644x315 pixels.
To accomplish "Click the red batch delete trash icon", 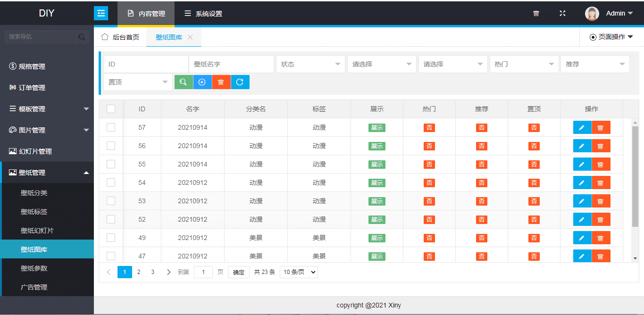I will 221,82.
